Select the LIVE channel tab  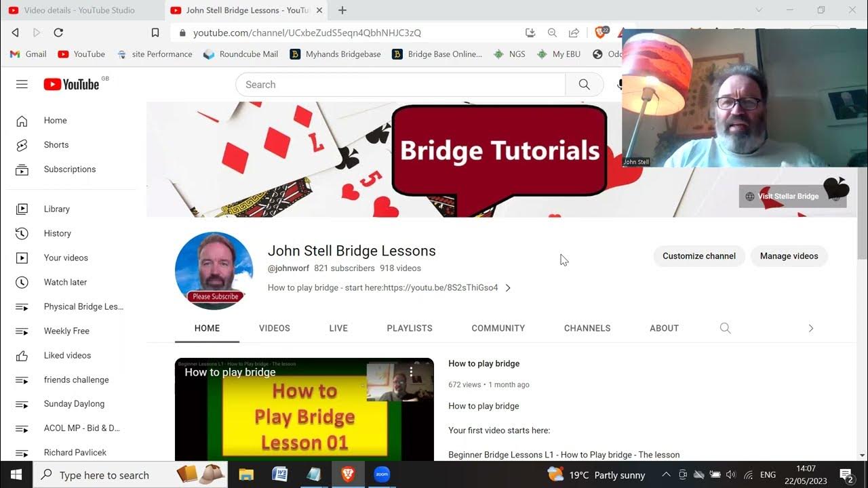pos(338,328)
